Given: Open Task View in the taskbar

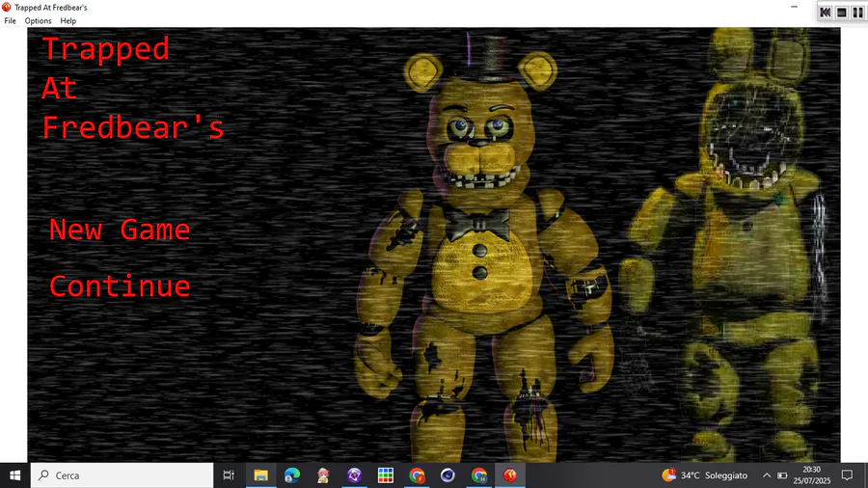Looking at the screenshot, I should coord(229,475).
